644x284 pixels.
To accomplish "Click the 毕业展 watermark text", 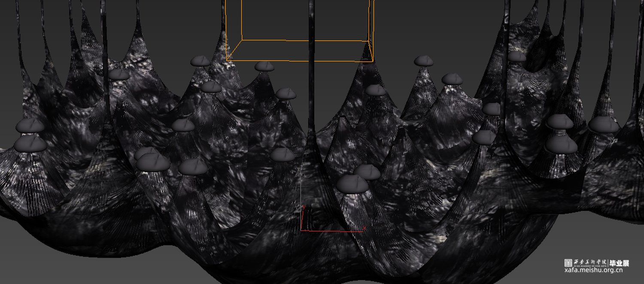I will 619,263.
